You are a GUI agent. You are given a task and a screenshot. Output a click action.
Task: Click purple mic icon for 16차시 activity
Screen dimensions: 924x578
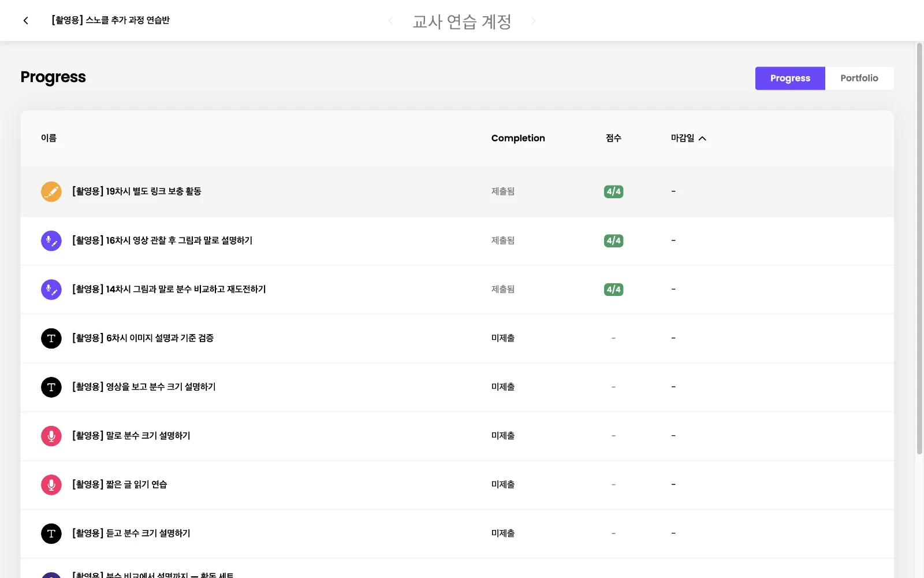click(x=51, y=240)
